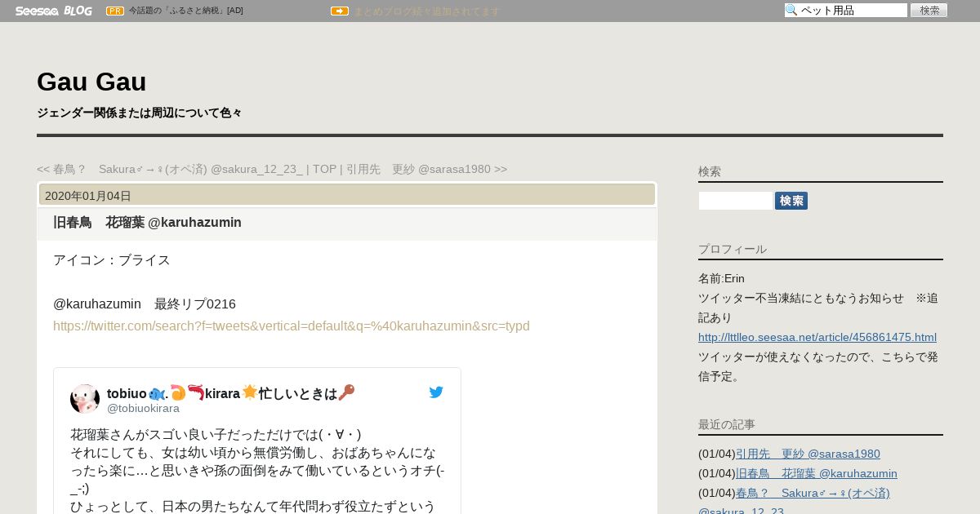Click the Seesaa BLOG logo
The width and height of the screenshot is (980, 514).
(54, 11)
